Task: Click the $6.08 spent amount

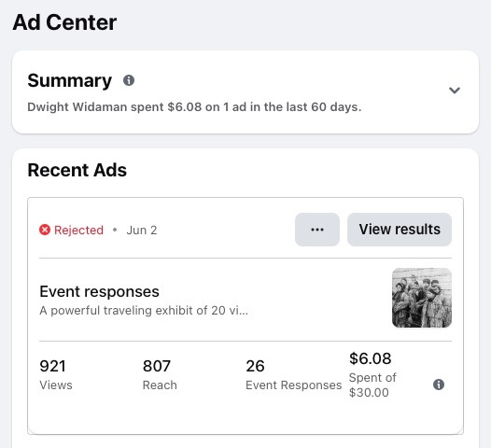Action: point(371,358)
